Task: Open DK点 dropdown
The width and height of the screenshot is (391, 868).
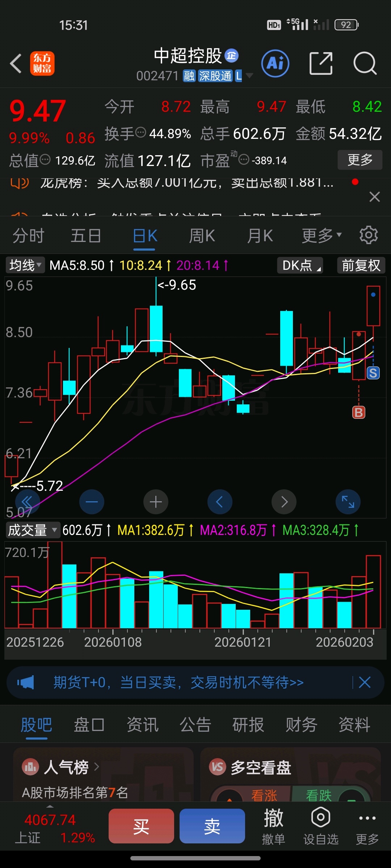Action: (x=300, y=265)
